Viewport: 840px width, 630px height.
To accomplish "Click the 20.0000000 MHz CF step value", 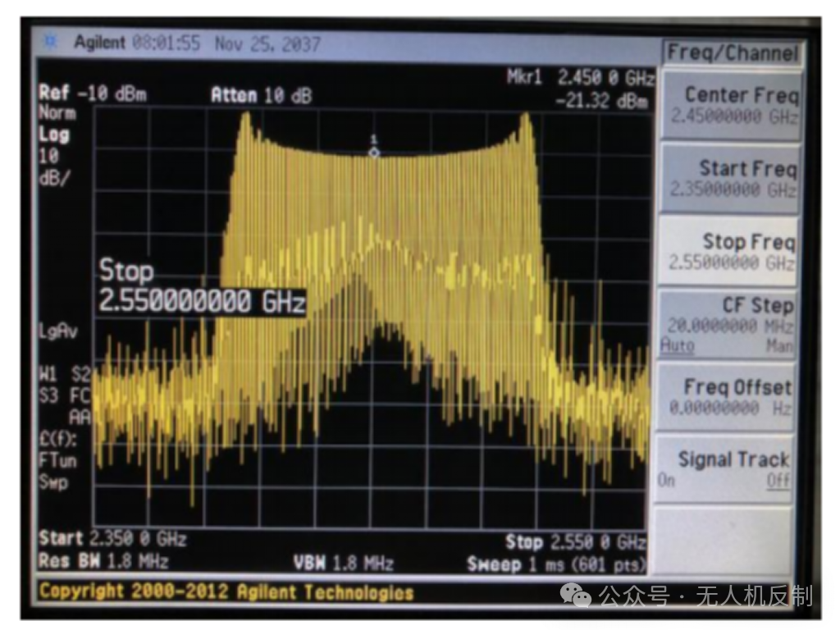I will click(730, 325).
